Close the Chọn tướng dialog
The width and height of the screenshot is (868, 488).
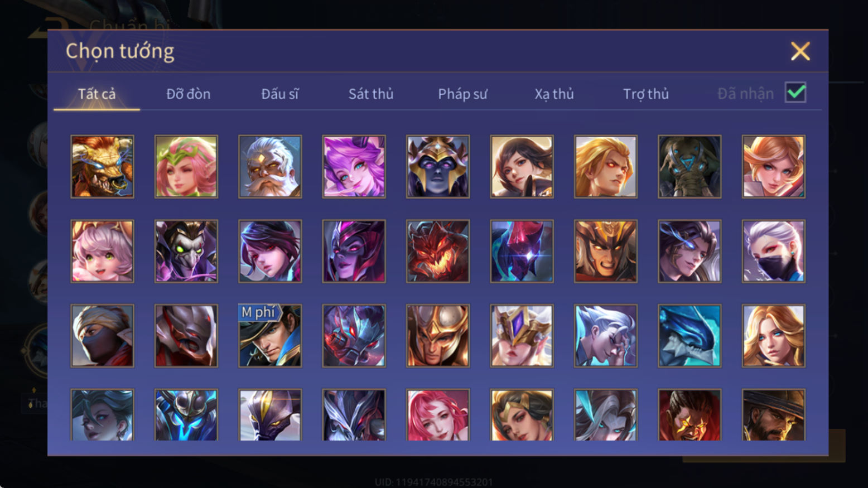801,51
